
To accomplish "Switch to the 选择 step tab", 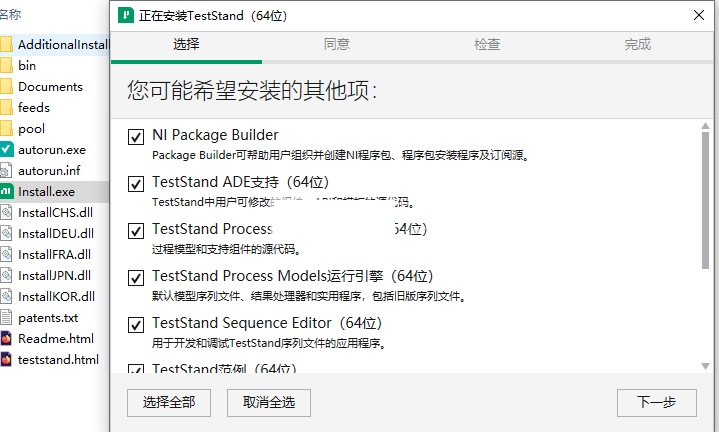I will [x=186, y=44].
